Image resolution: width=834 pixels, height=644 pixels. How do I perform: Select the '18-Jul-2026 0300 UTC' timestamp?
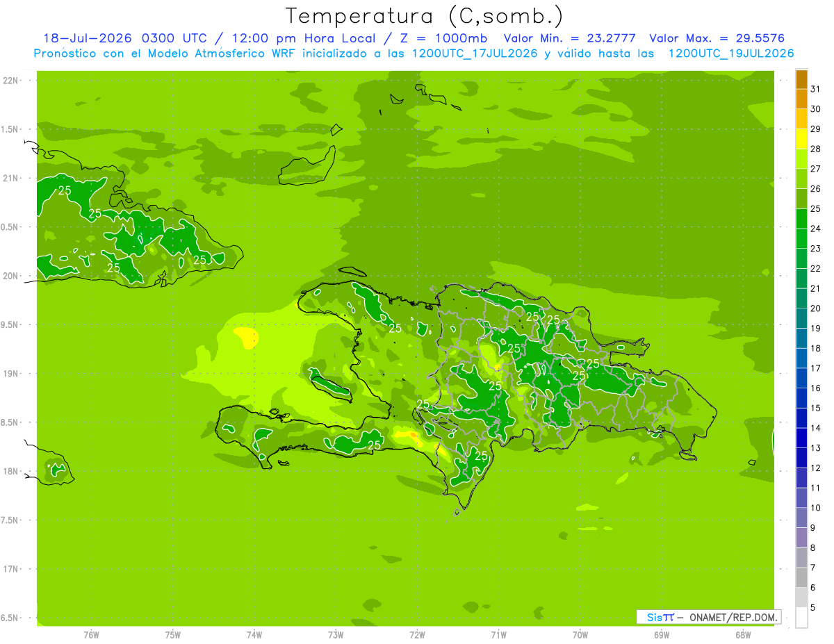(124, 38)
